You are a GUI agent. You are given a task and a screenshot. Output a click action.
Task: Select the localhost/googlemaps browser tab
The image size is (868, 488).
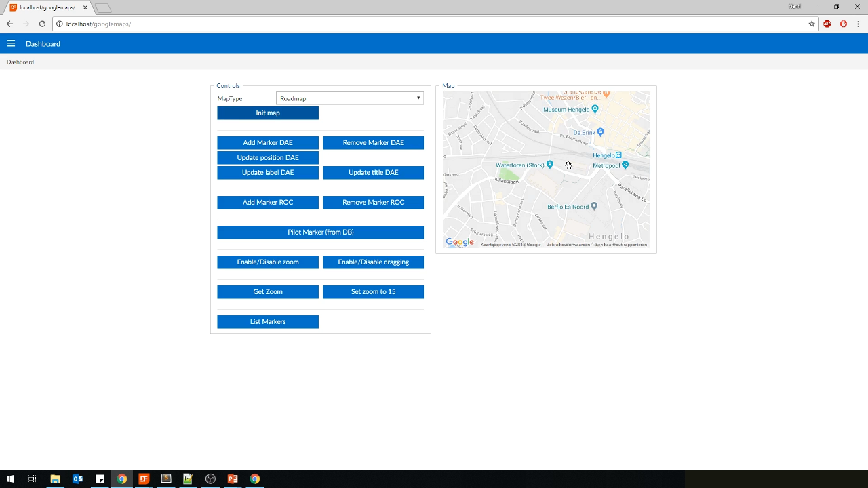[x=47, y=7]
